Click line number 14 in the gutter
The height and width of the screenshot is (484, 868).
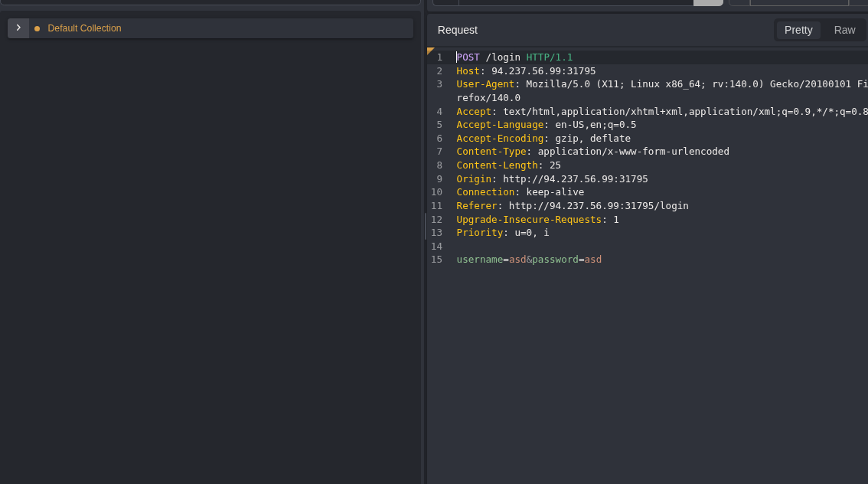(436, 247)
